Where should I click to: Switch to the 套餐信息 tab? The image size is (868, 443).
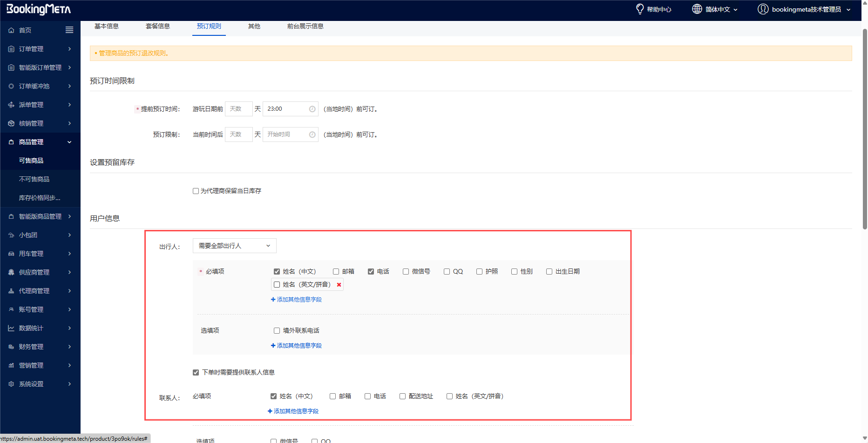[157, 27]
